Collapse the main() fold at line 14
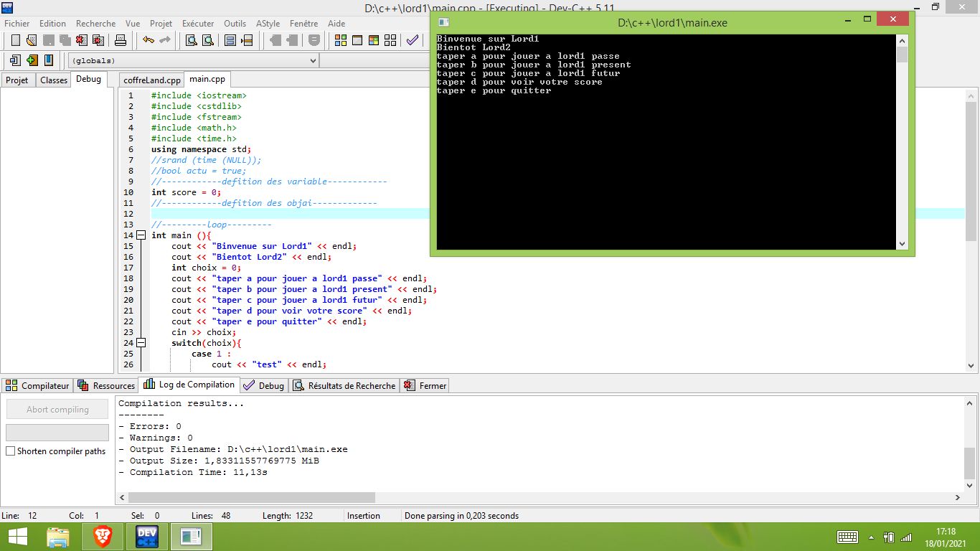Screen dimensions: 980x551 pos(141,235)
